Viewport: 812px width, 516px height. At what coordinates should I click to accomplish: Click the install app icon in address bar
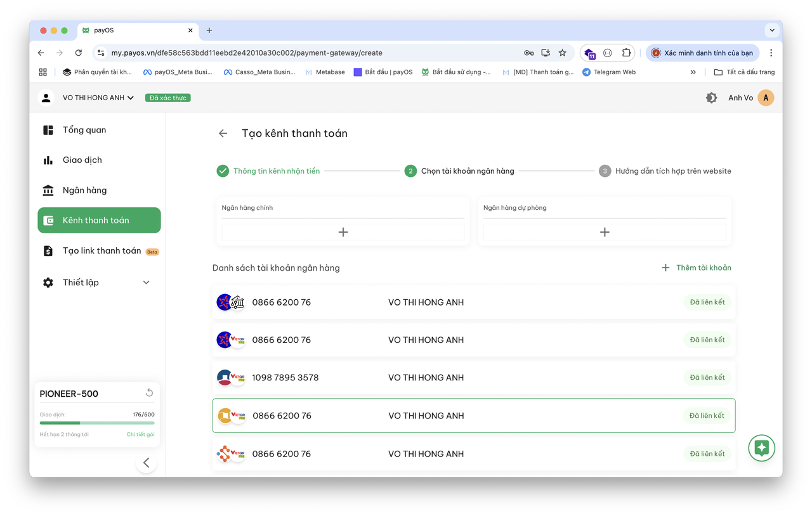[x=546, y=53]
